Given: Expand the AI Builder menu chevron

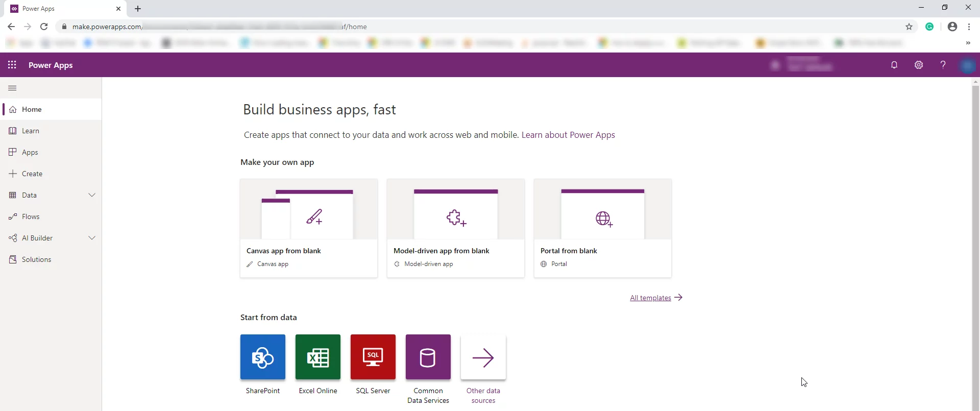Looking at the screenshot, I should pos(92,238).
